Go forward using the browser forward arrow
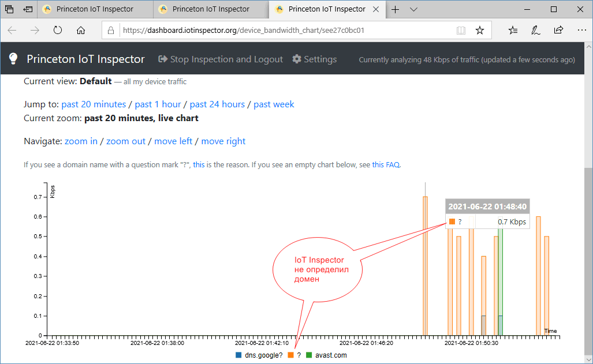Viewport: 593px width, 364px height. (x=35, y=30)
